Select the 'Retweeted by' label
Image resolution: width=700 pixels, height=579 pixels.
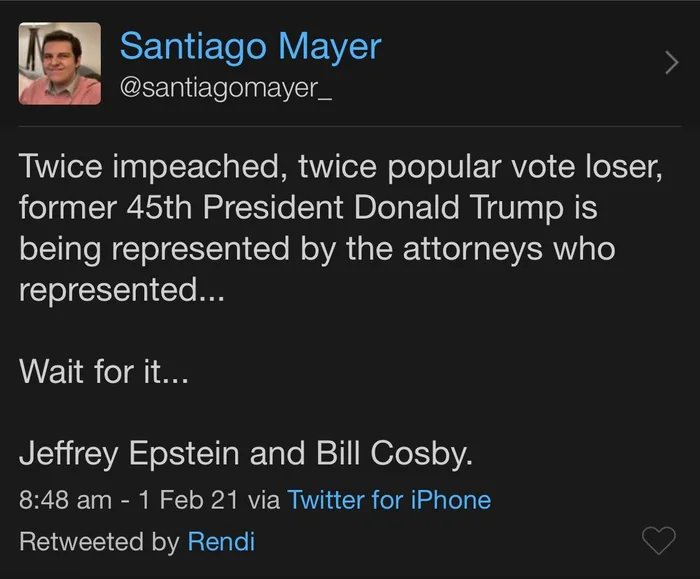(100, 542)
